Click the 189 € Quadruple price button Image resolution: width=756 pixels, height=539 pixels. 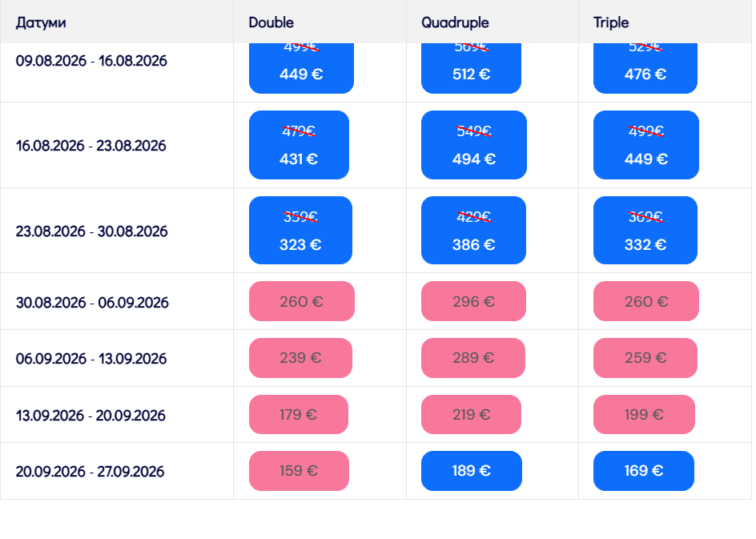471,471
